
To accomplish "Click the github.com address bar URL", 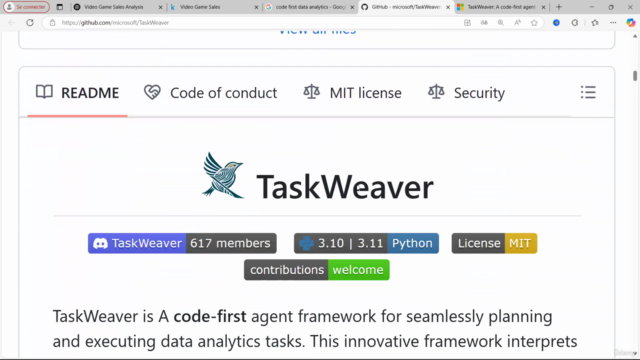I will pyautogui.click(x=115, y=23).
